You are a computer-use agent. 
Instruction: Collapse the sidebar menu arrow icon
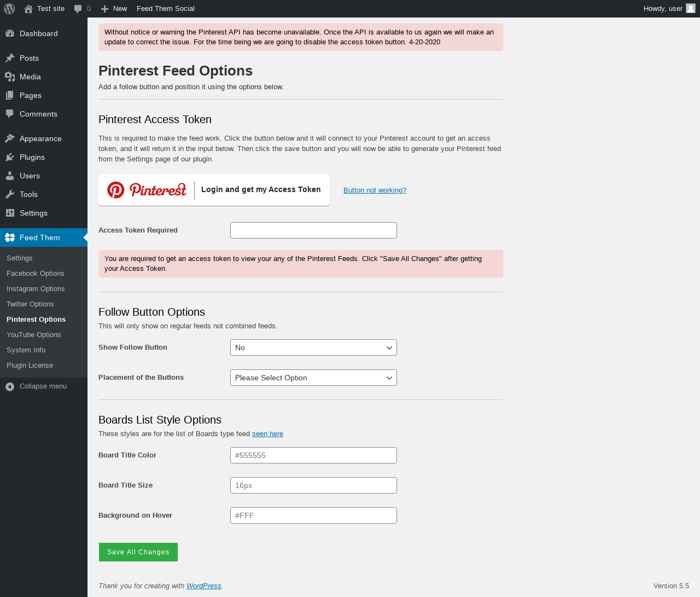click(10, 386)
